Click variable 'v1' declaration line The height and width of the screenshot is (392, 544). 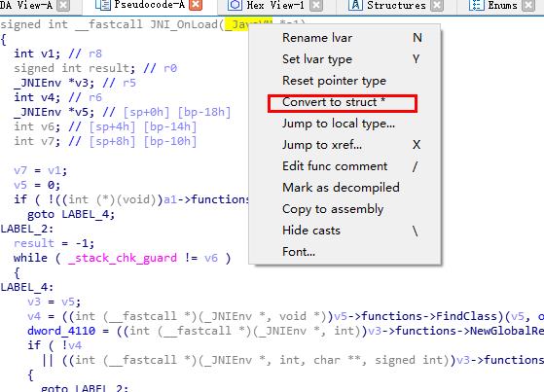click(58, 53)
